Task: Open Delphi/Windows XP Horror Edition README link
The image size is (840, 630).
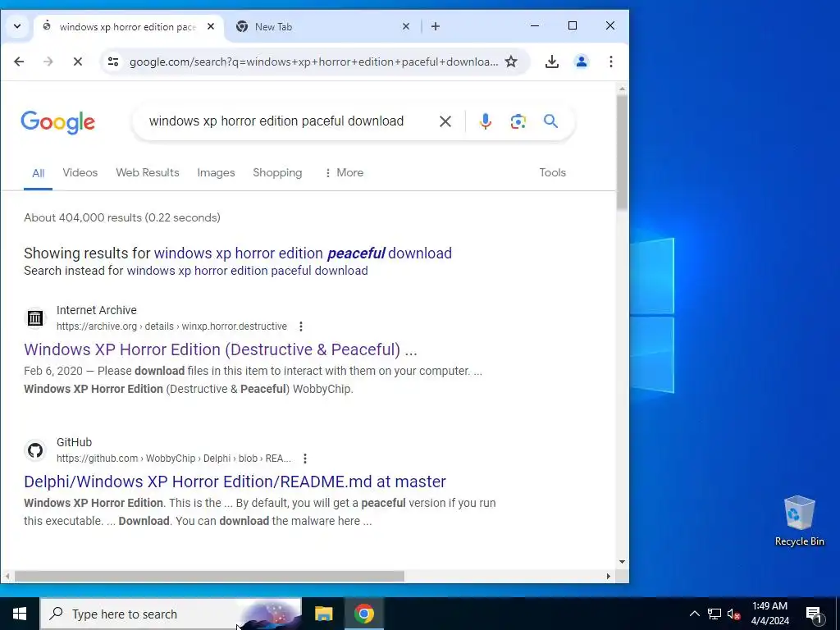Action: (x=235, y=482)
